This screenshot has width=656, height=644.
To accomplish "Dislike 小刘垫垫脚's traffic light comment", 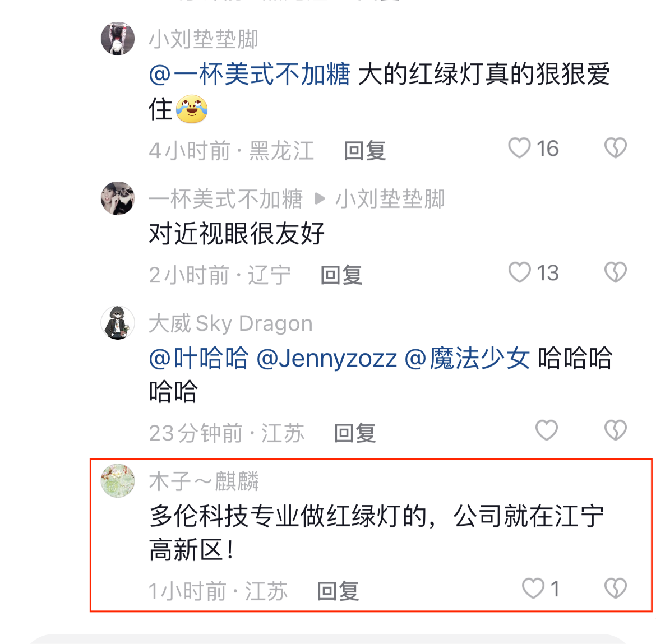I will coord(615,149).
